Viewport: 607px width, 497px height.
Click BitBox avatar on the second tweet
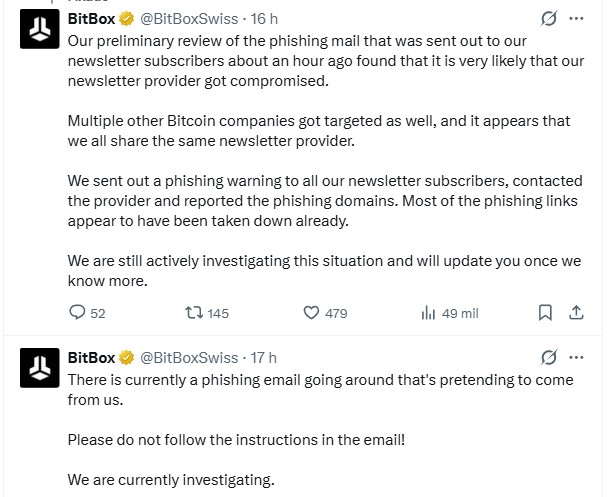coord(39,368)
